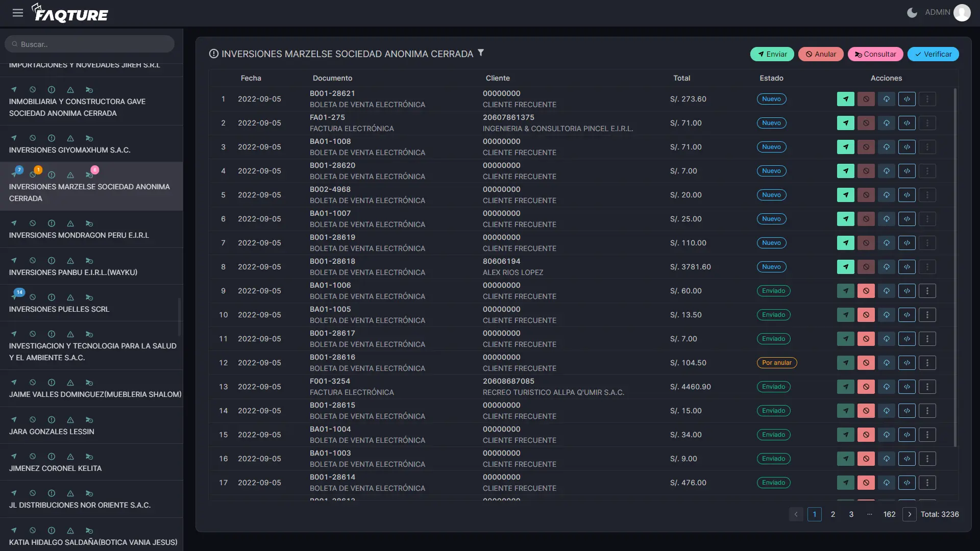This screenshot has height=551, width=980.
Task: Click the Verificar button
Action: tap(933, 54)
